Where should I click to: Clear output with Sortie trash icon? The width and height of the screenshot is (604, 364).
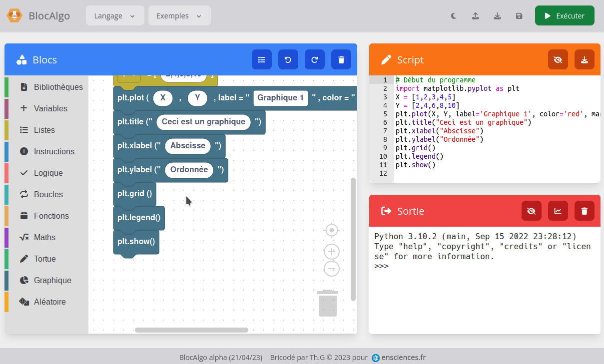(x=584, y=211)
